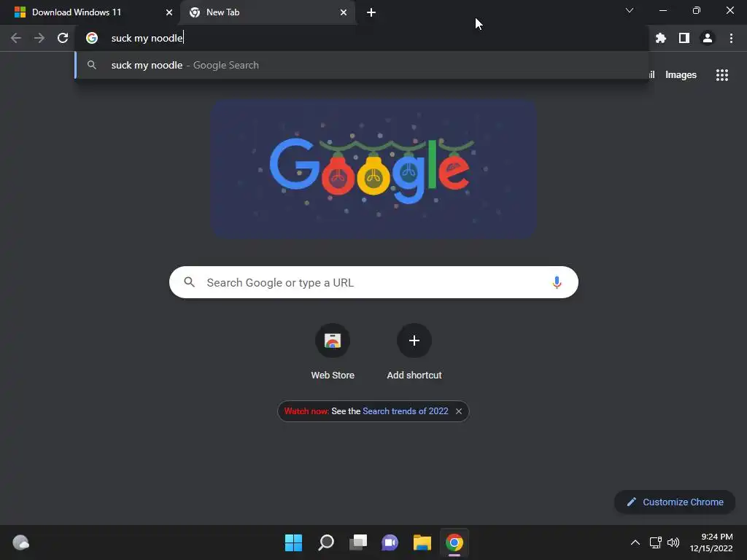The height and width of the screenshot is (560, 747).
Task: Click the magnifier icon in the search box
Action: tap(189, 282)
